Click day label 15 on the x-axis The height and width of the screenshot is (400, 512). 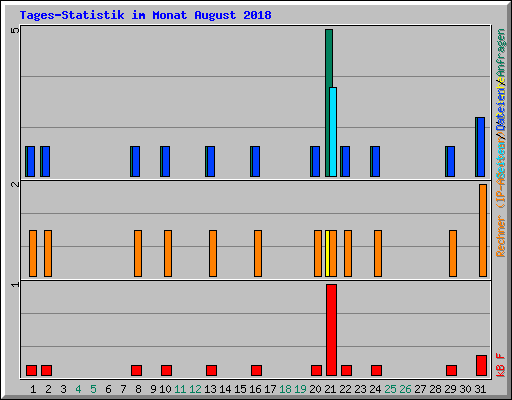click(x=240, y=389)
